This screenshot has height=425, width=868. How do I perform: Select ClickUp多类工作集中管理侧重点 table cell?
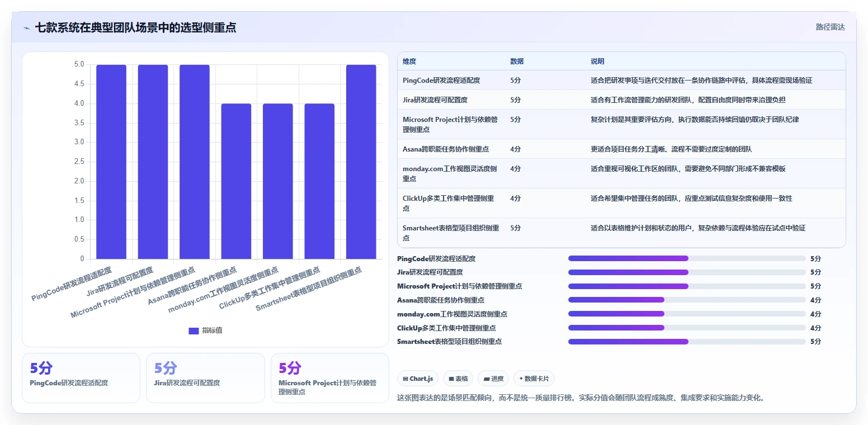[451, 203]
